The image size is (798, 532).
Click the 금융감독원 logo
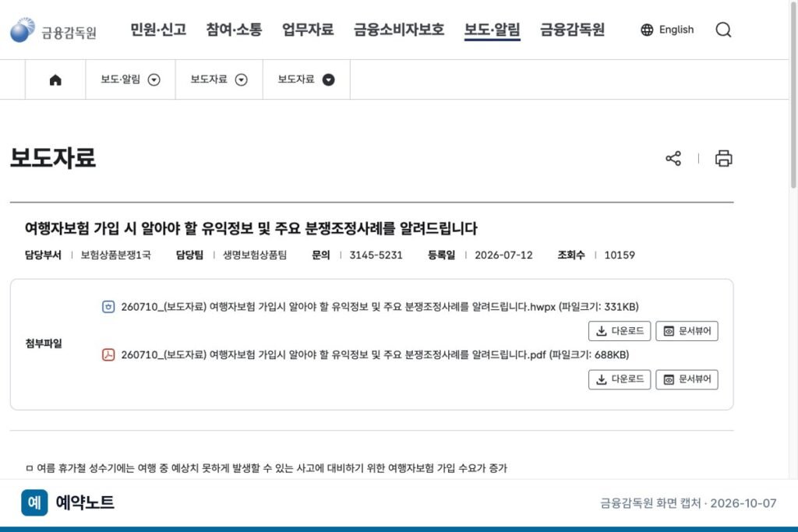[54, 30]
